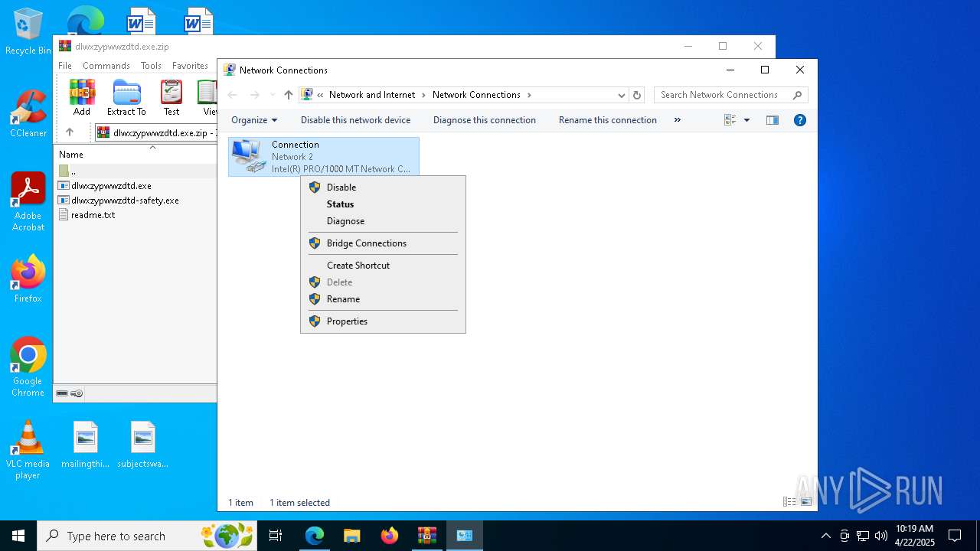
Task: Click the taskbar search box
Action: (x=147, y=536)
